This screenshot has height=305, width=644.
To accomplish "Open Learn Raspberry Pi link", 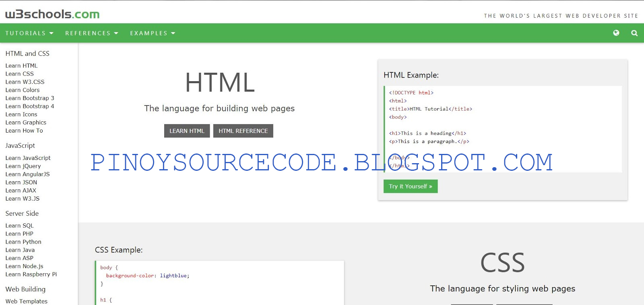I will (x=31, y=274).
